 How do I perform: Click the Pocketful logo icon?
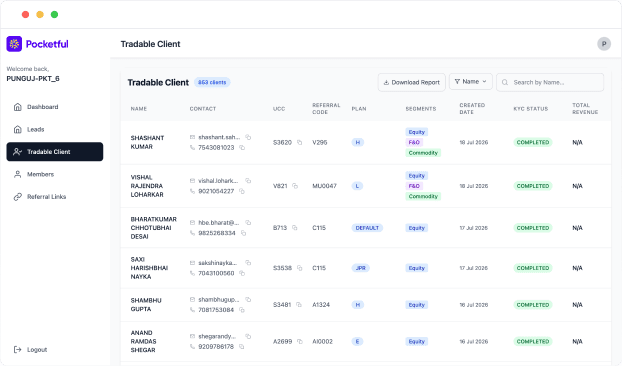tap(14, 44)
